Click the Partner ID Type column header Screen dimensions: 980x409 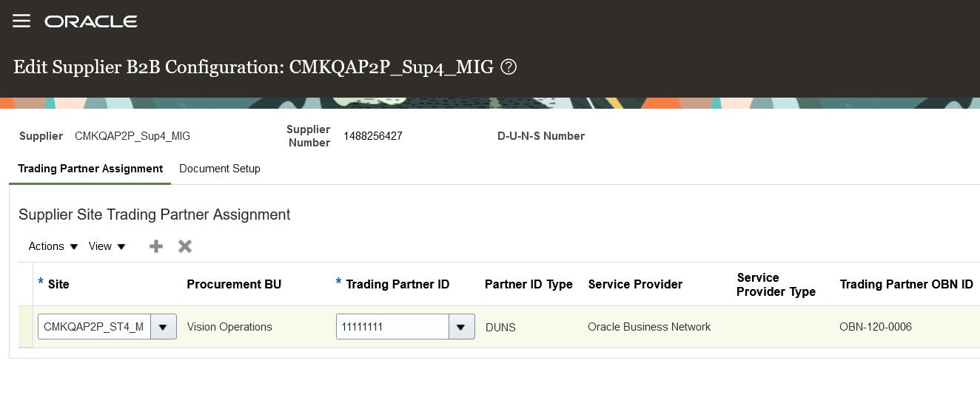pos(528,285)
